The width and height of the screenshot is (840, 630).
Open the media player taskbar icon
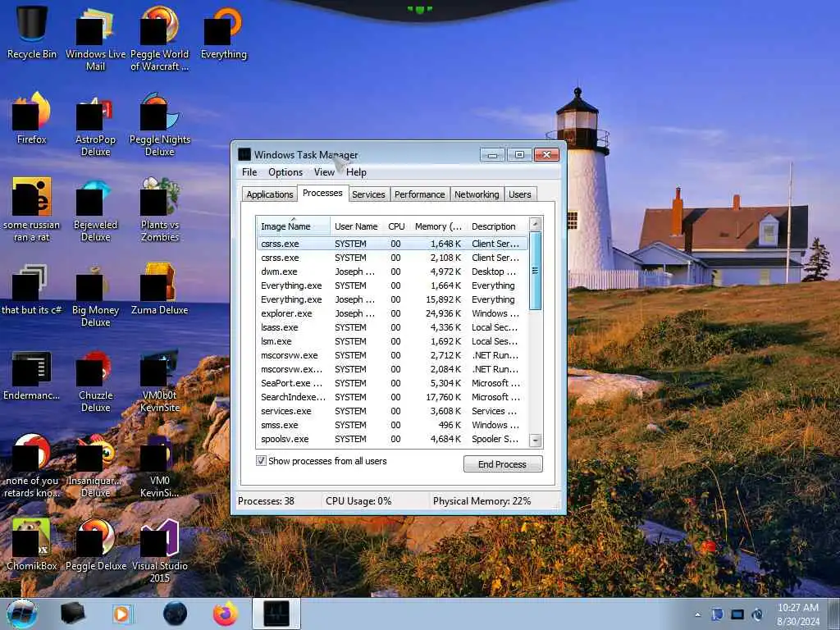click(122, 614)
